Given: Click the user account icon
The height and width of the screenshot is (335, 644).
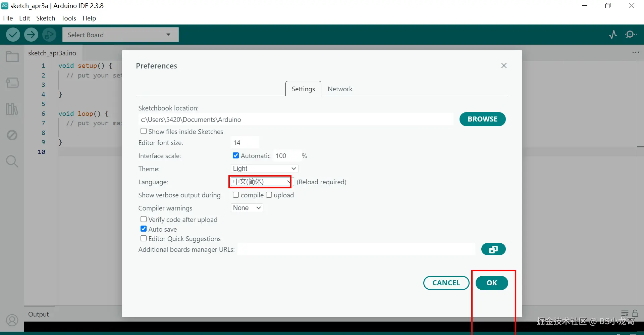Looking at the screenshot, I should click(x=12, y=320).
